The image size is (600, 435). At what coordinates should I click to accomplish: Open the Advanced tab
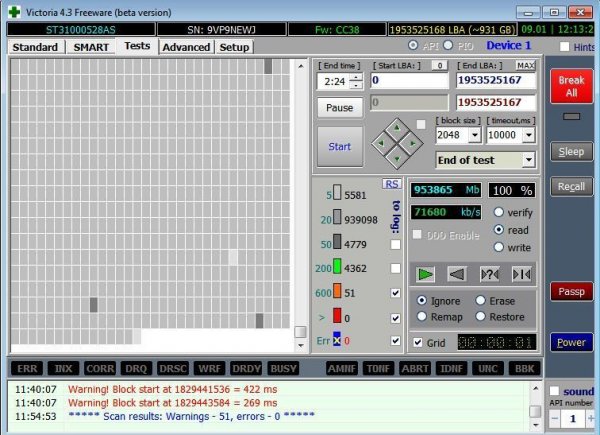186,47
